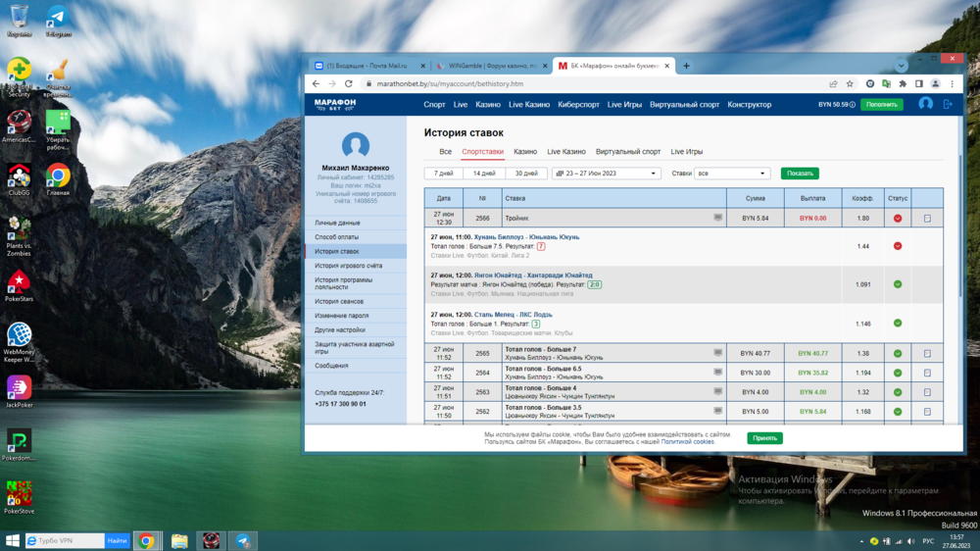Click the logout icon in the Marathon header
This screenshot has height=551, width=980.
(948, 104)
